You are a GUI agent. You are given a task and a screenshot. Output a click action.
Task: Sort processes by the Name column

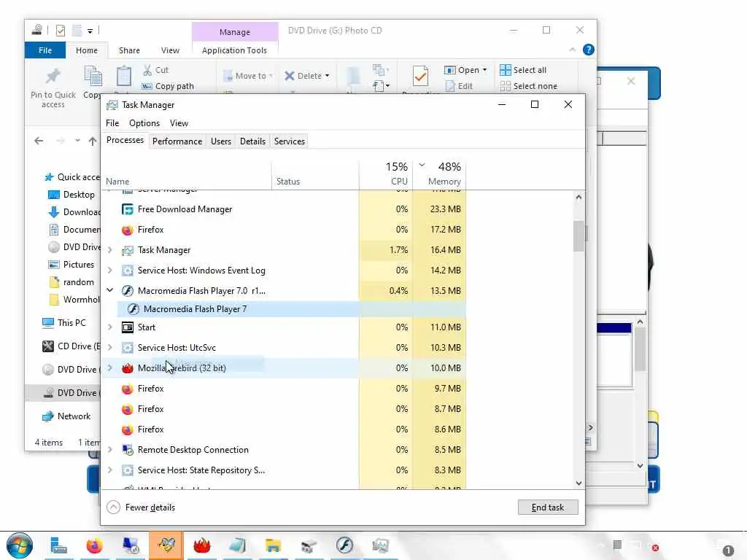(x=187, y=175)
